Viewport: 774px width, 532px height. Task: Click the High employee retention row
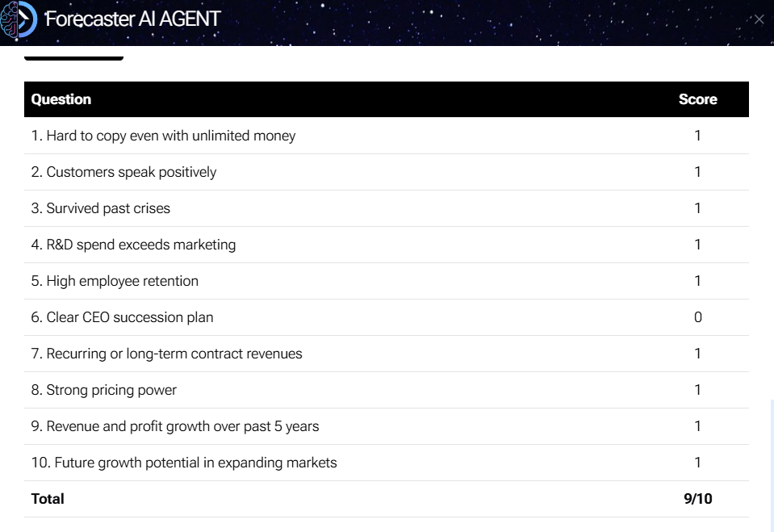pos(387,281)
